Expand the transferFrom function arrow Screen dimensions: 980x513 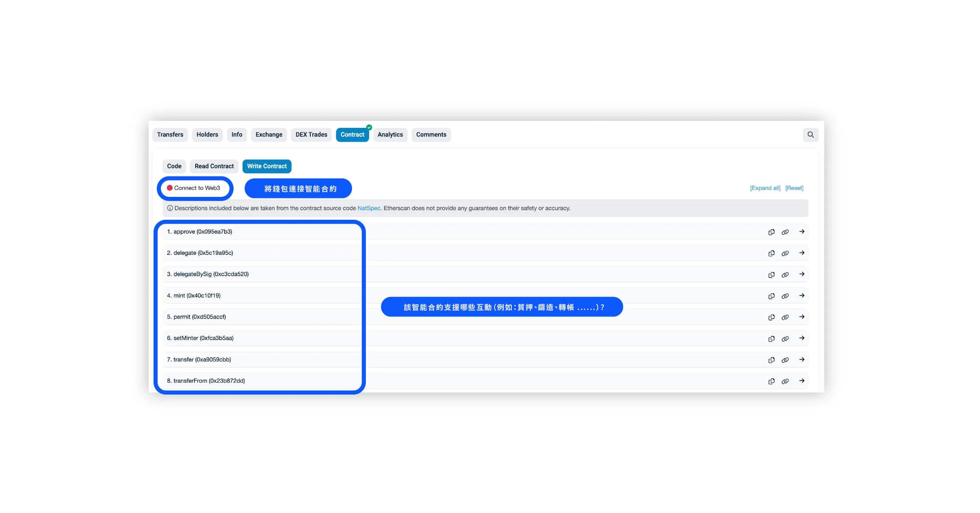(x=802, y=381)
